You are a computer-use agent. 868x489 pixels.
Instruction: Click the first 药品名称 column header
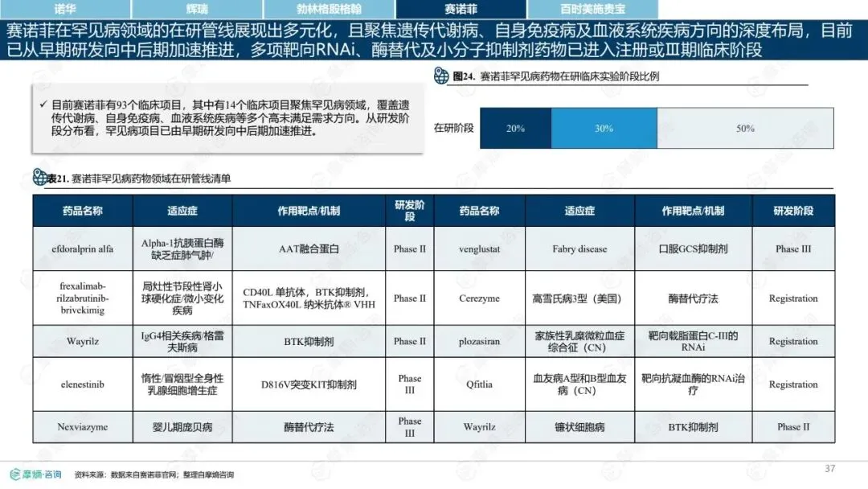(x=83, y=211)
